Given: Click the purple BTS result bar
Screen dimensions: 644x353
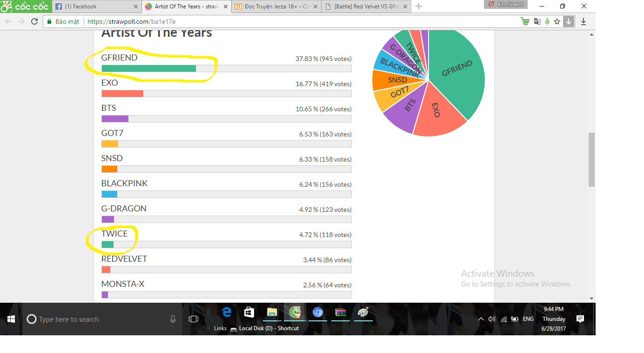Looking at the screenshot, I should 115,119.
